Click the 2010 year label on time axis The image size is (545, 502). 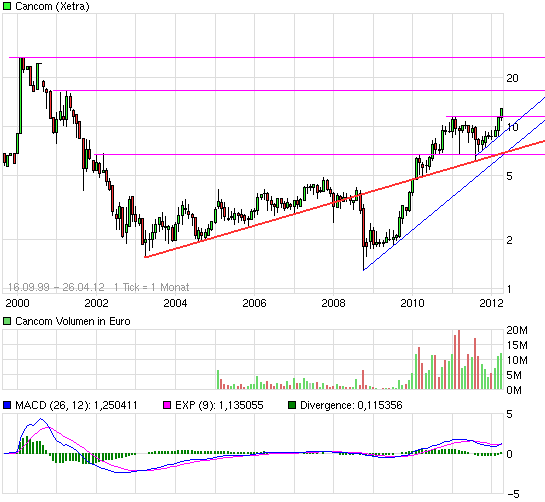[x=412, y=303]
